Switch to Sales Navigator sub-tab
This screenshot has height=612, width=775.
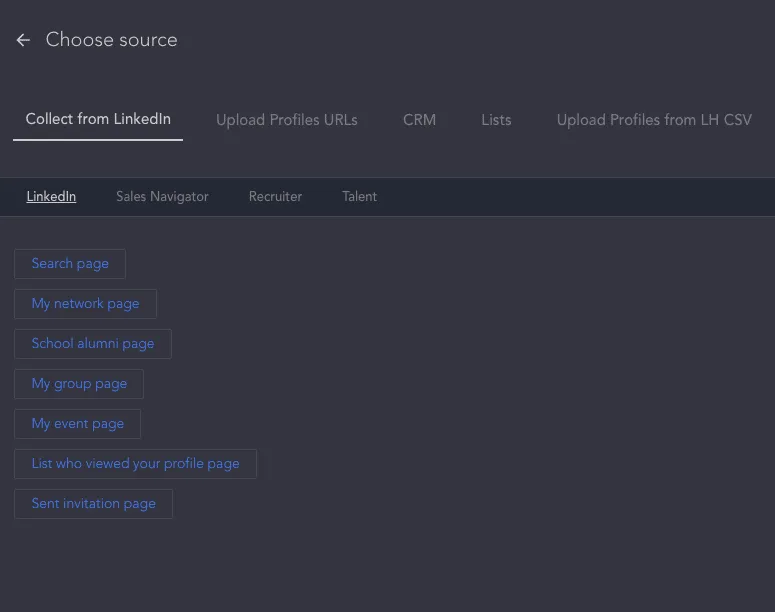(162, 196)
